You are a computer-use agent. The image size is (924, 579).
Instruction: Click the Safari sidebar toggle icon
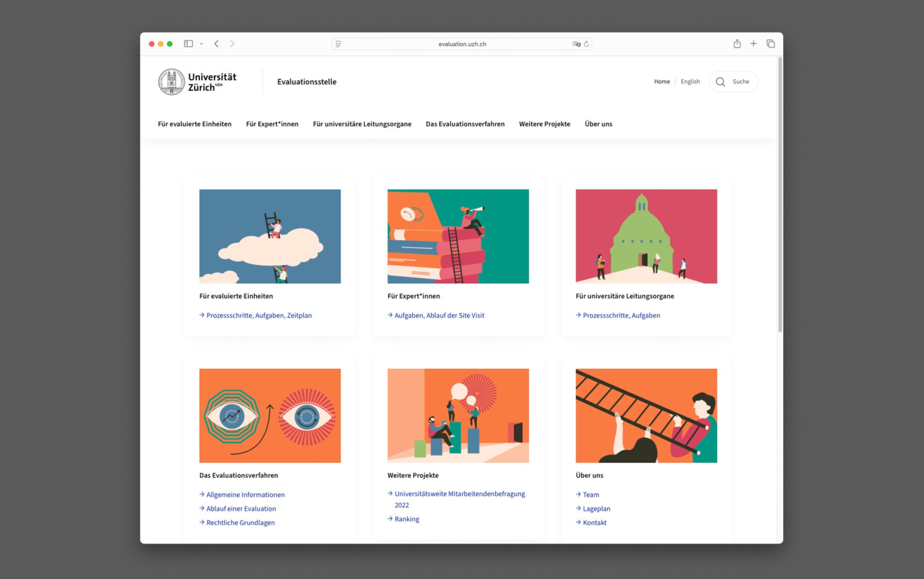pos(188,44)
